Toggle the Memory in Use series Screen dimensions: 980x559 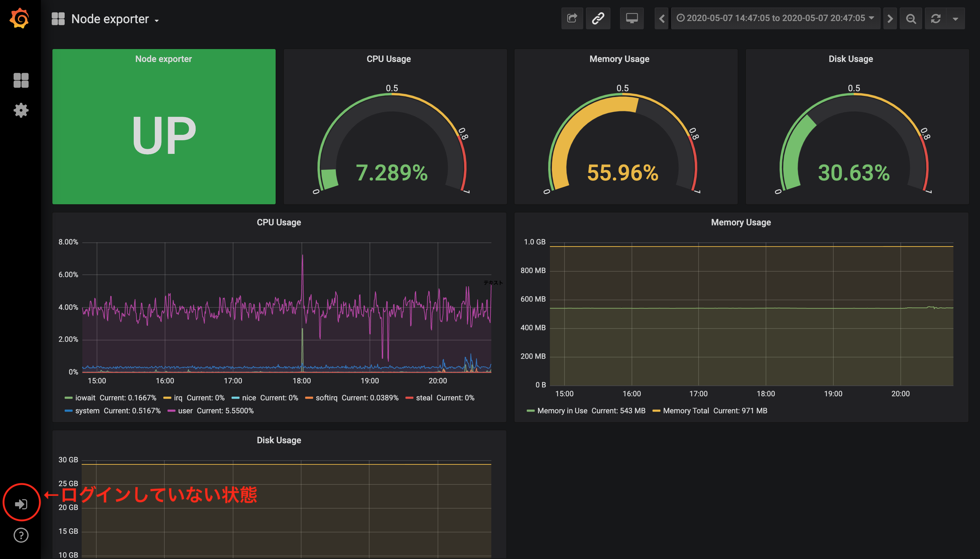tap(562, 411)
